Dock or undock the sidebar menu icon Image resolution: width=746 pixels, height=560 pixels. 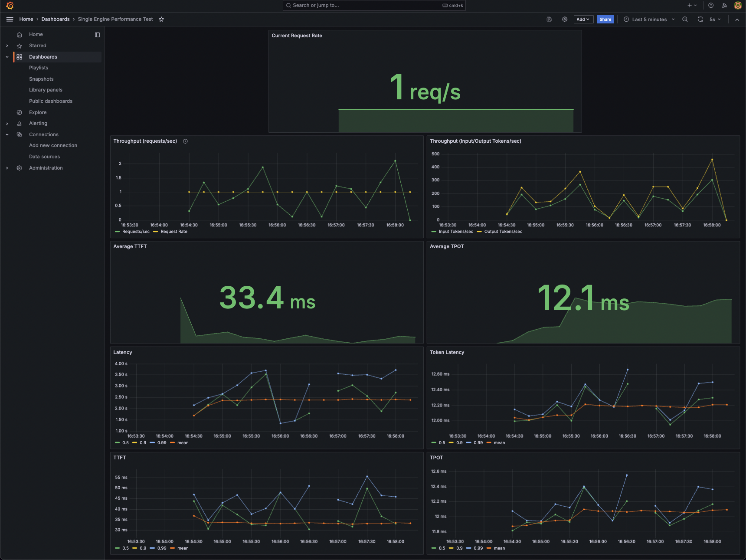(97, 35)
